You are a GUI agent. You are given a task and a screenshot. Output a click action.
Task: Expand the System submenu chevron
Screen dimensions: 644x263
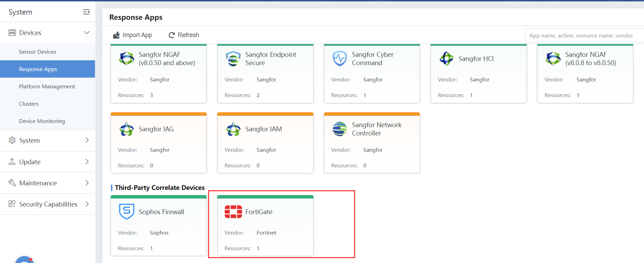[87, 140]
